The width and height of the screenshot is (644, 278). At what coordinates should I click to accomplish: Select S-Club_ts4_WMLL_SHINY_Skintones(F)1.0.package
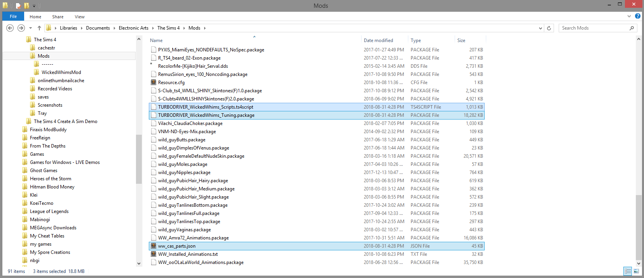tap(210, 91)
